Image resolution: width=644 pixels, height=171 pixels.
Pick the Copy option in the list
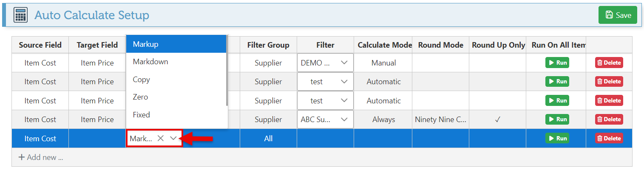(x=176, y=80)
